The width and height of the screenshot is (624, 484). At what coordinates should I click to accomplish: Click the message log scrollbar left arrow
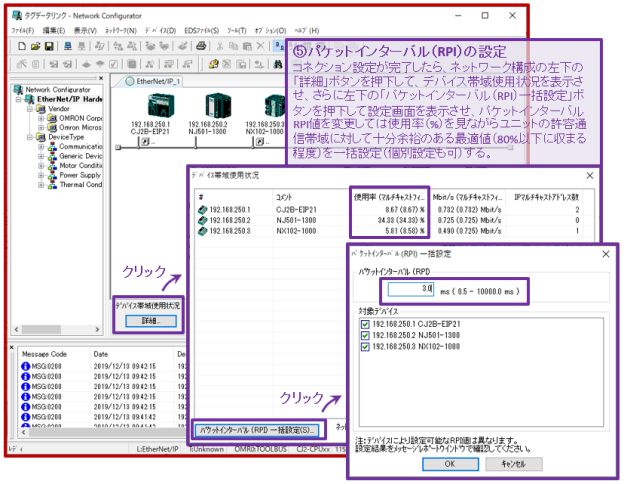(x=23, y=432)
